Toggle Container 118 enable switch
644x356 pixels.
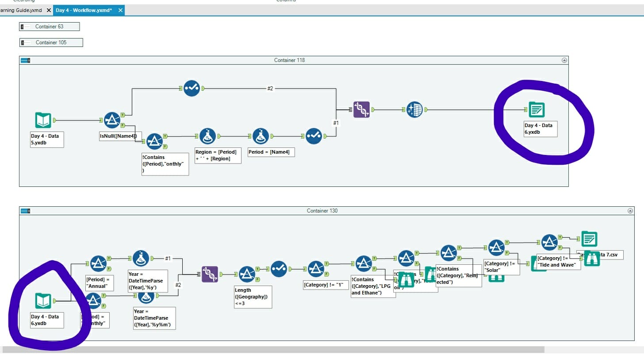click(x=25, y=60)
